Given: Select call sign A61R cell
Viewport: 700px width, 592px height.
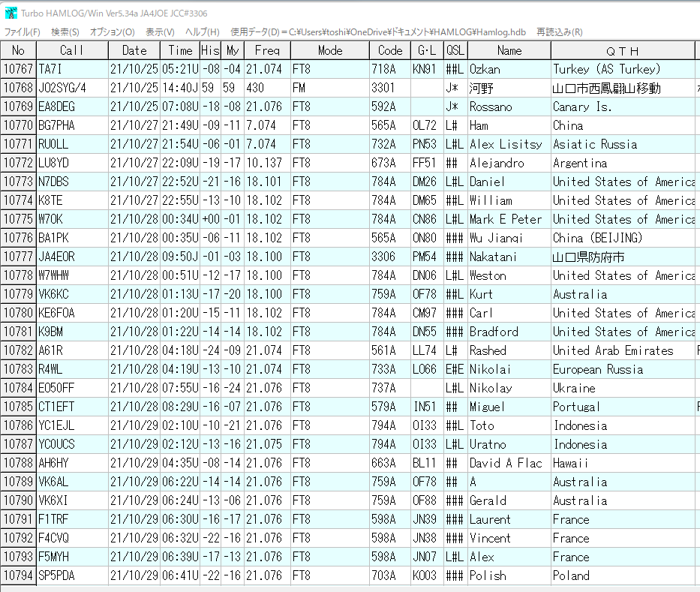Looking at the screenshot, I should click(73, 350).
